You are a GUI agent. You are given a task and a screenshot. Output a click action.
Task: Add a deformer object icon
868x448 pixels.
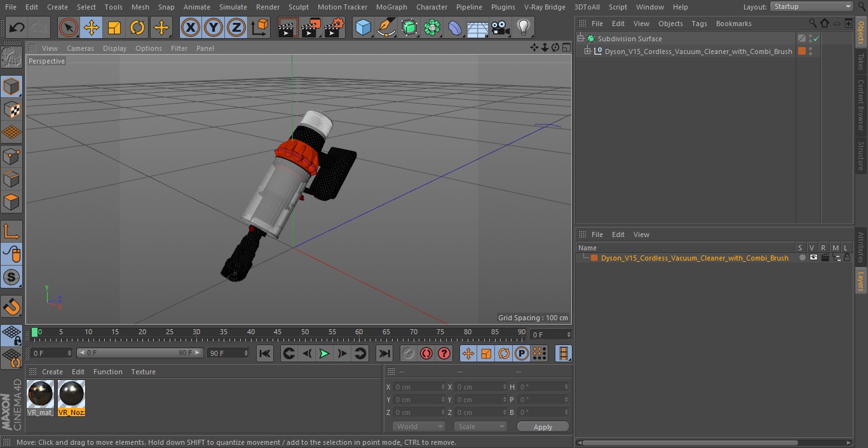[x=455, y=27]
